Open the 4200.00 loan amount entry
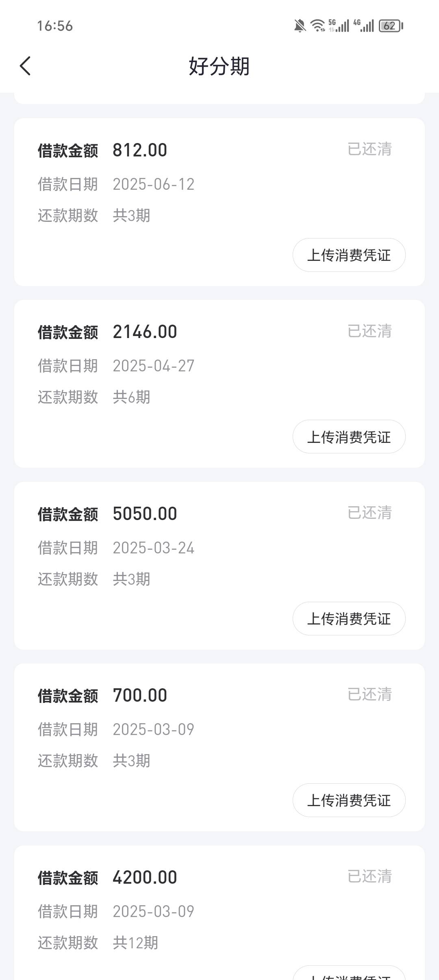Image resolution: width=439 pixels, height=980 pixels. tap(145, 878)
